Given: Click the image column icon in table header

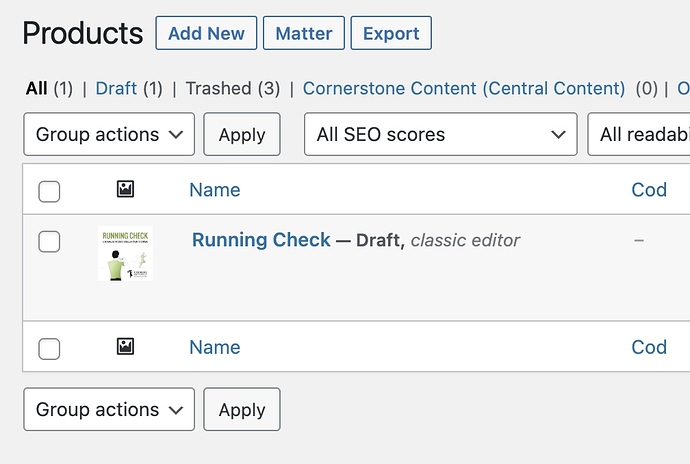Looking at the screenshot, I should pos(125,189).
